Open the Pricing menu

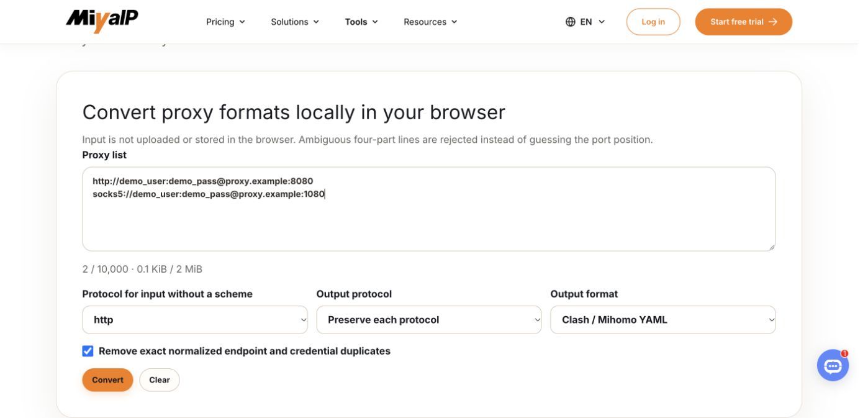(x=226, y=22)
